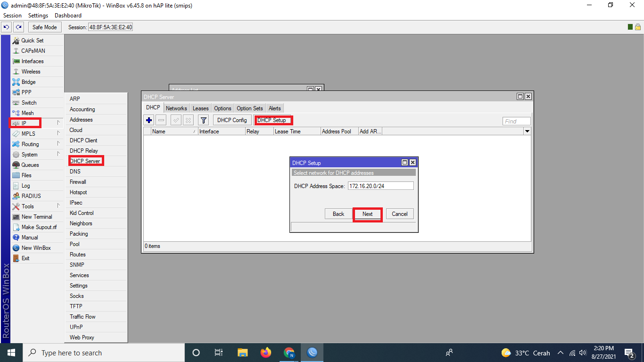
Task: Select Addresses in the IP submenu
Action: point(96,120)
